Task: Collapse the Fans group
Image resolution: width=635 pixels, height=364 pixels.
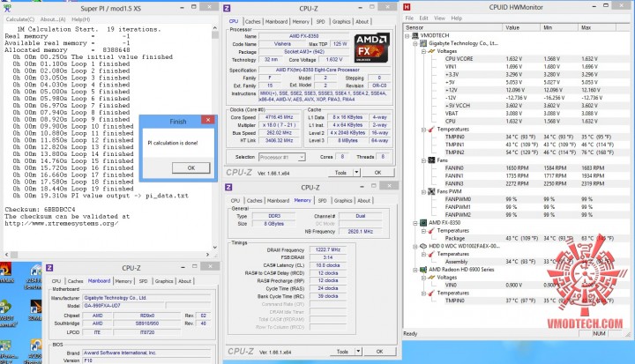Action: point(423,160)
